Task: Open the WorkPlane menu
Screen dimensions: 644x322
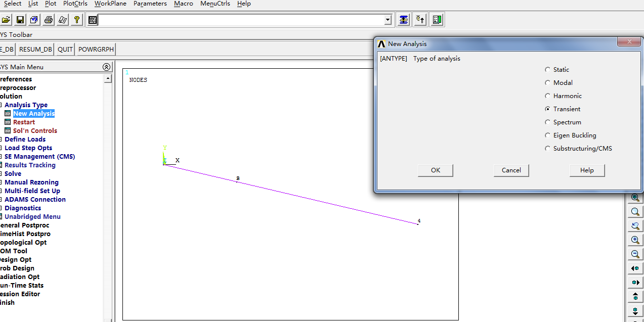Action: pyautogui.click(x=110, y=4)
